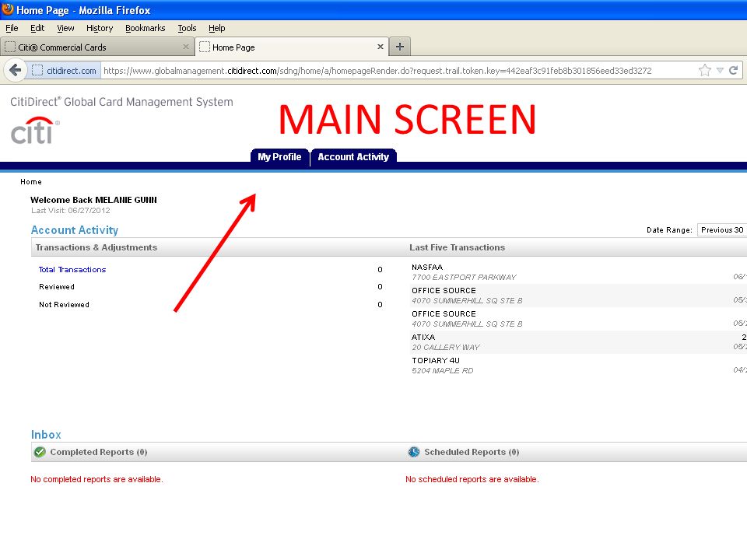This screenshot has width=747, height=560.
Task: Open the Bookmarks menu
Action: 146,28
